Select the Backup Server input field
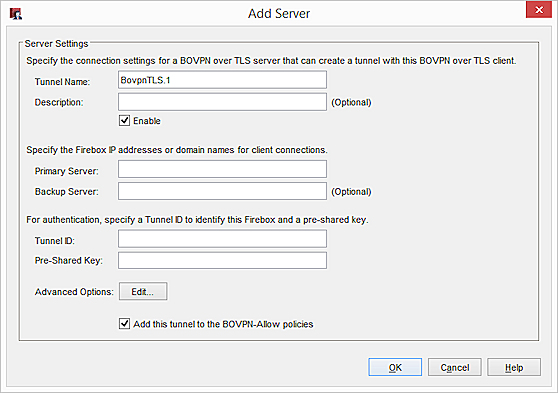 222,191
